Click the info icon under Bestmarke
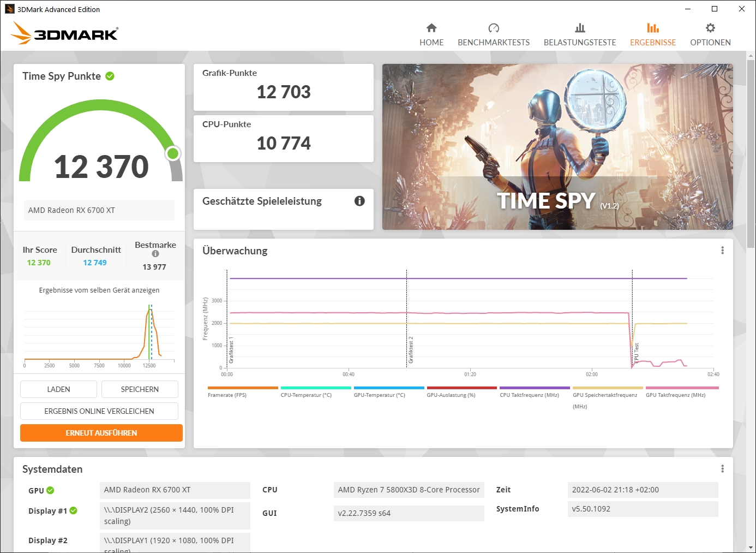The height and width of the screenshot is (553, 756). (x=155, y=255)
